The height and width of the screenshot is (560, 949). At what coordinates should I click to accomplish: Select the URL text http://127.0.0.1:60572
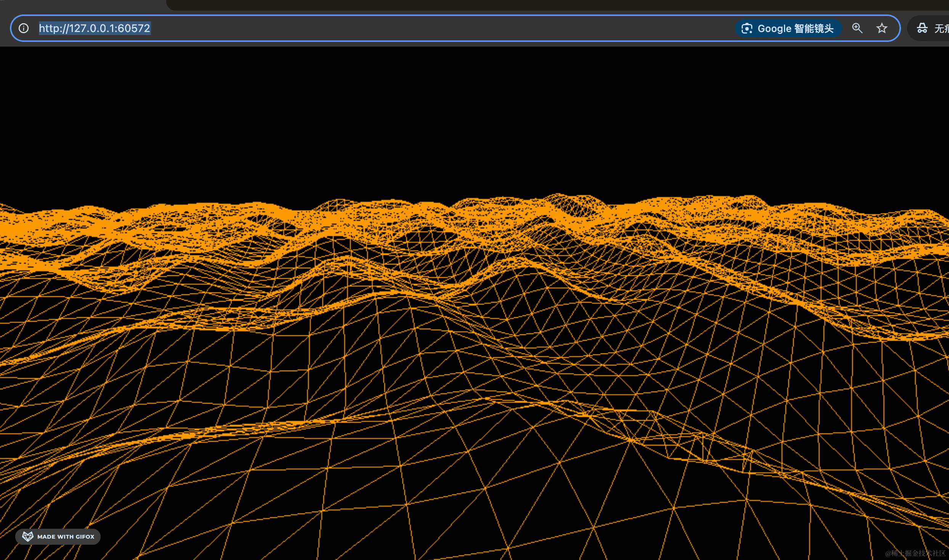pyautogui.click(x=95, y=28)
